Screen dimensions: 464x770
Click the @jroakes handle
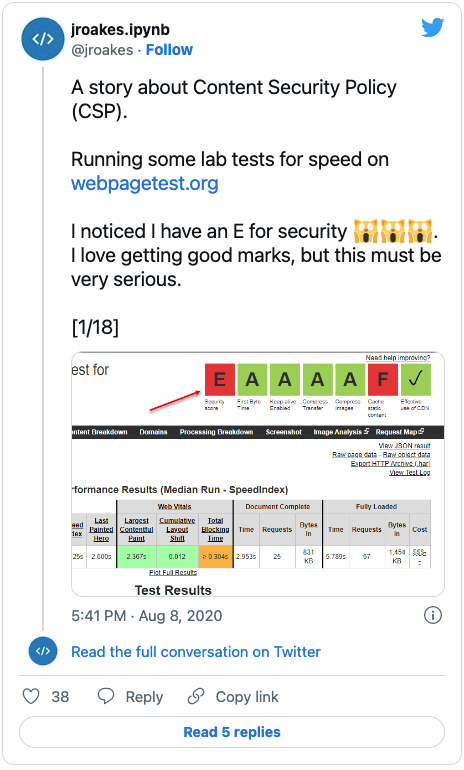[x=102, y=50]
